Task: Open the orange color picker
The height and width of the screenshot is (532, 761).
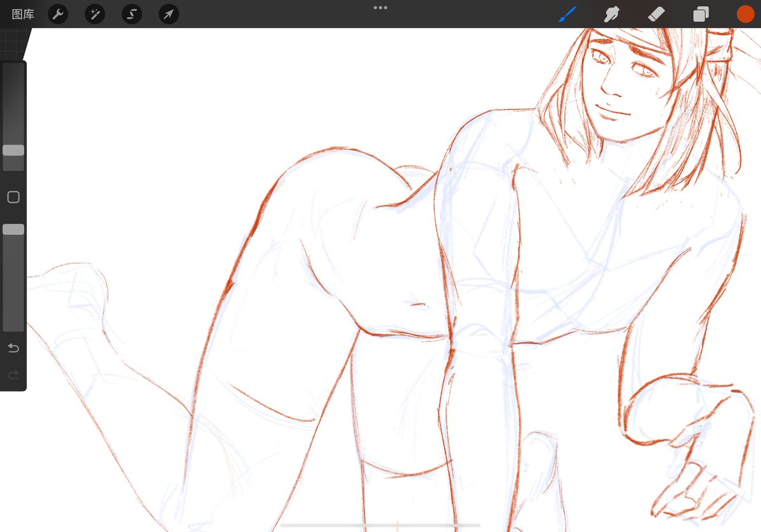Action: pos(746,14)
